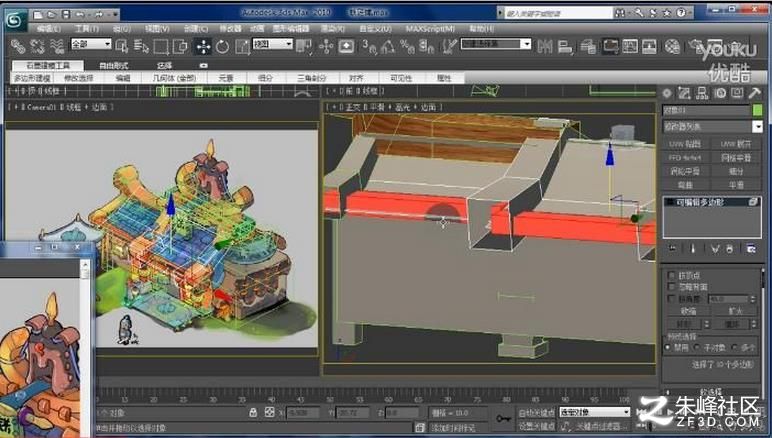This screenshot has width=772, height=438.
Task: Open the Display command panel tab
Action: (737, 93)
